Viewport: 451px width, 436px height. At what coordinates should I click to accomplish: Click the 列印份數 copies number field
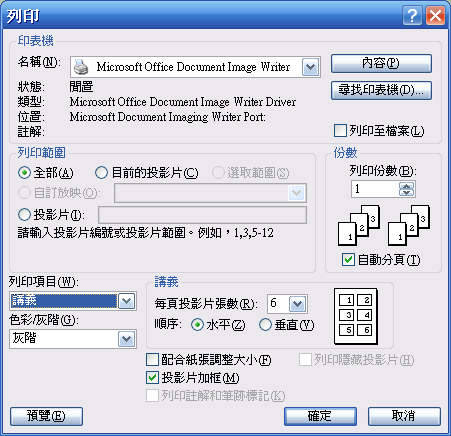(375, 189)
